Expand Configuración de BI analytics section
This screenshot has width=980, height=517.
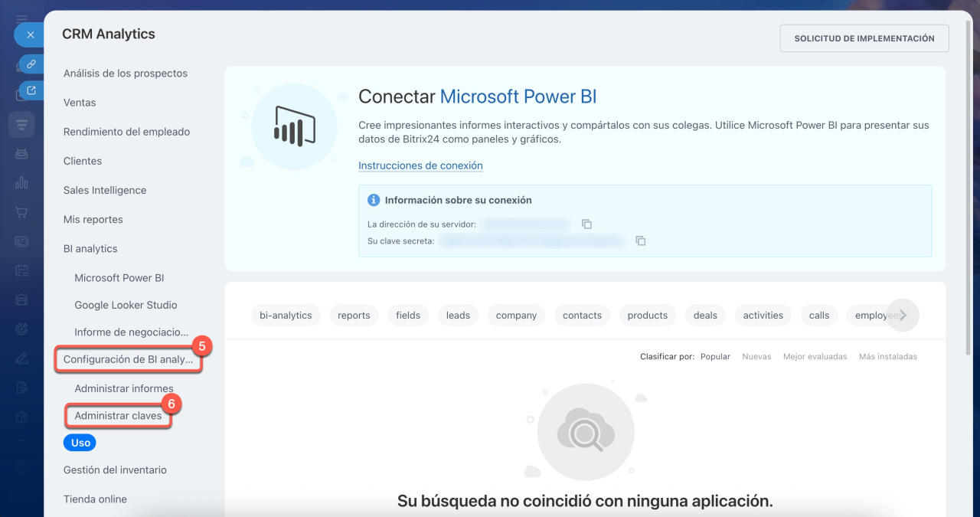(x=128, y=359)
